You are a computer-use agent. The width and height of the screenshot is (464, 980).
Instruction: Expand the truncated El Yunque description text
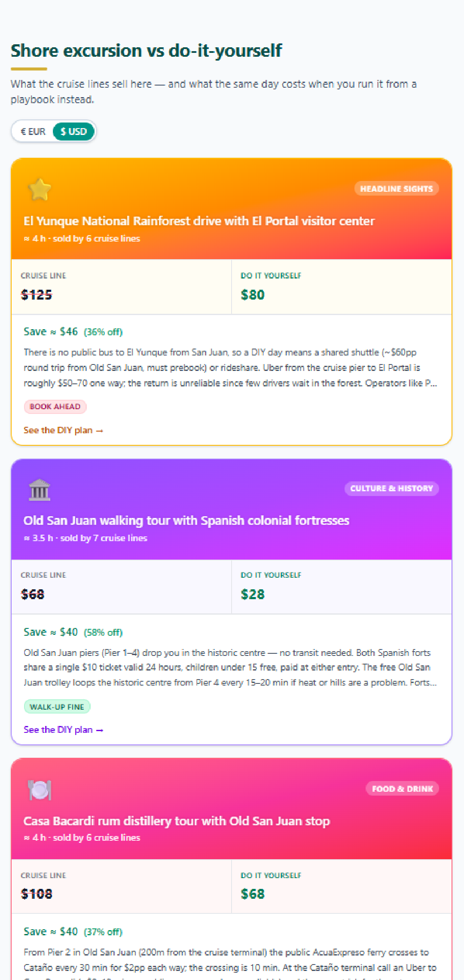231,368
